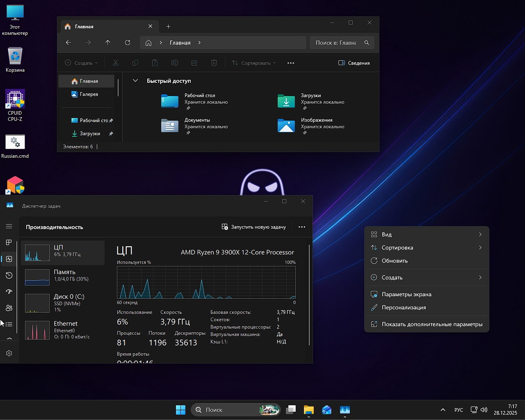525x420 pixels.
Task: Open Startup apps page in Task Manager
Action: click(x=9, y=292)
